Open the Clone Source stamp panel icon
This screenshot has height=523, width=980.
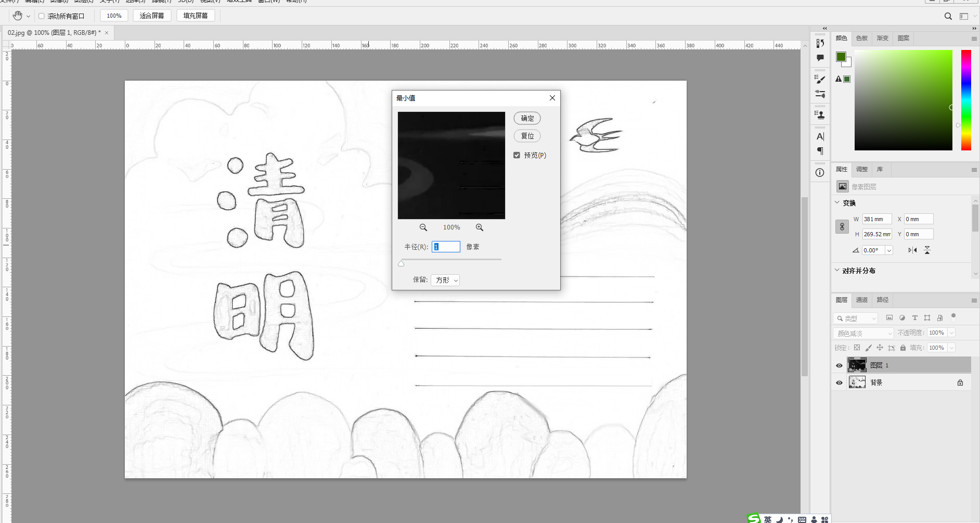point(820,115)
